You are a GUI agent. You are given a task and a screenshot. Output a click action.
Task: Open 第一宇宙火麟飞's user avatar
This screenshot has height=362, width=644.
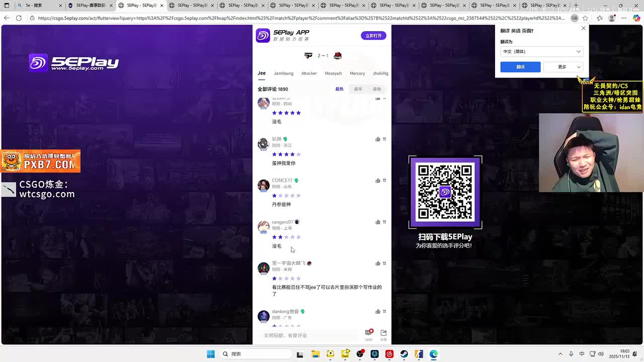(x=263, y=268)
